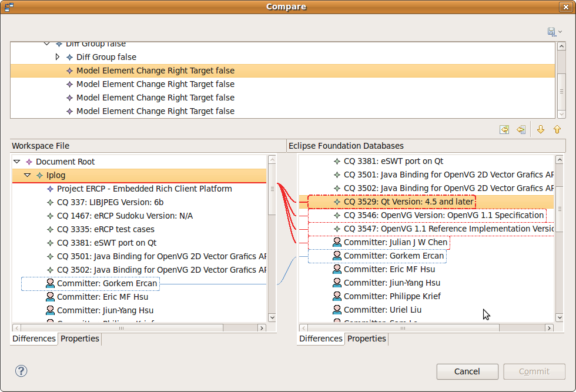This screenshot has width=576, height=392.
Task: Click icon beside CQ 3546 OpenVG Version
Action: (337, 215)
